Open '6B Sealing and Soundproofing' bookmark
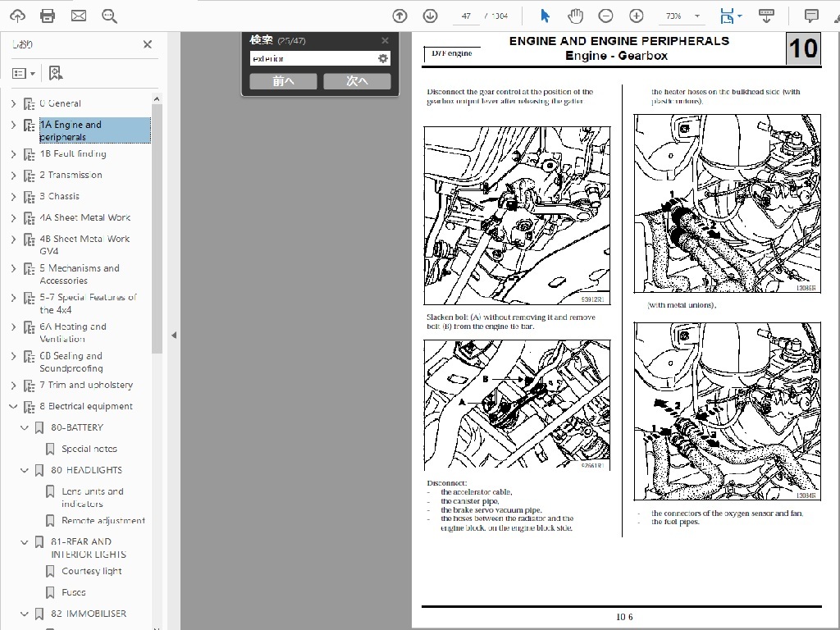This screenshot has height=630, width=840. tap(71, 362)
